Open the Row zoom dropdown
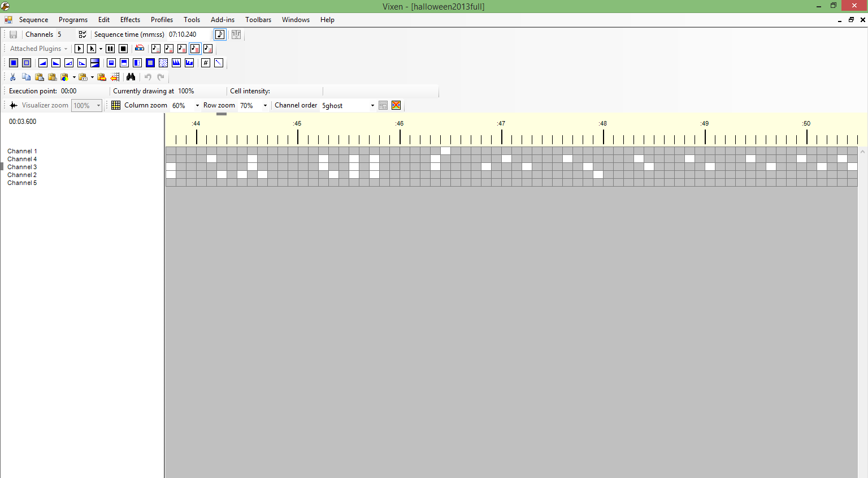868x478 pixels. pyautogui.click(x=265, y=106)
